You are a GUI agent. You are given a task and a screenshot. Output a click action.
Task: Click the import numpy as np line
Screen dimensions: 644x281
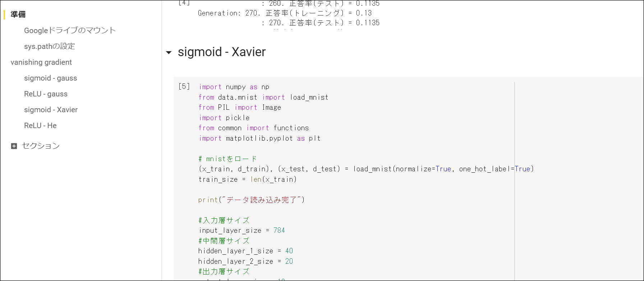coord(234,87)
